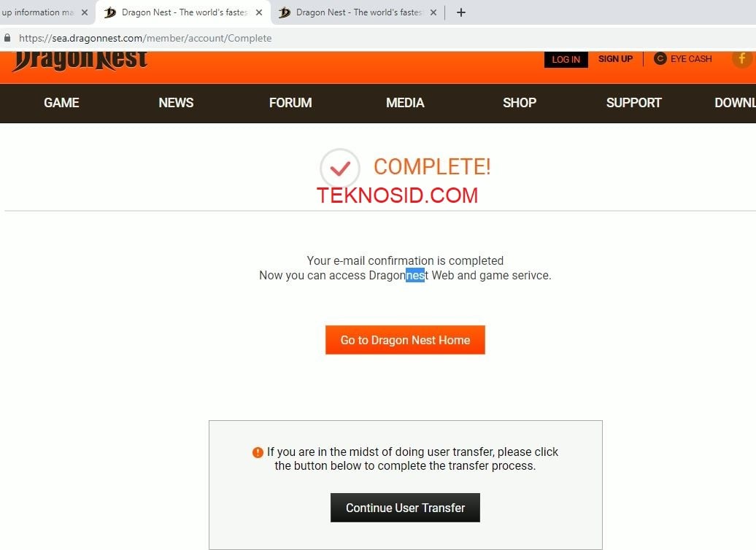756x550 pixels.
Task: Close the first information tab
Action: (85, 12)
